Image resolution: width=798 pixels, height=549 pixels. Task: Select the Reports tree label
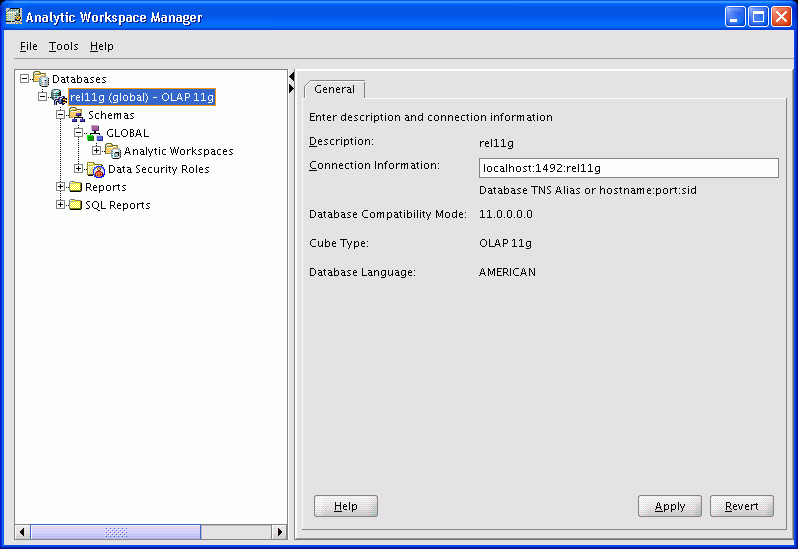click(106, 187)
